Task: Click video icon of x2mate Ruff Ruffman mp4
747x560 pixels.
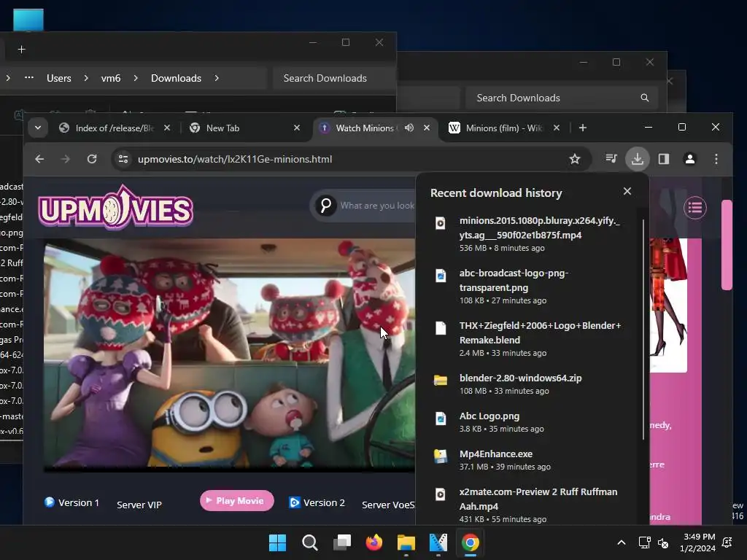Action: 441,494
